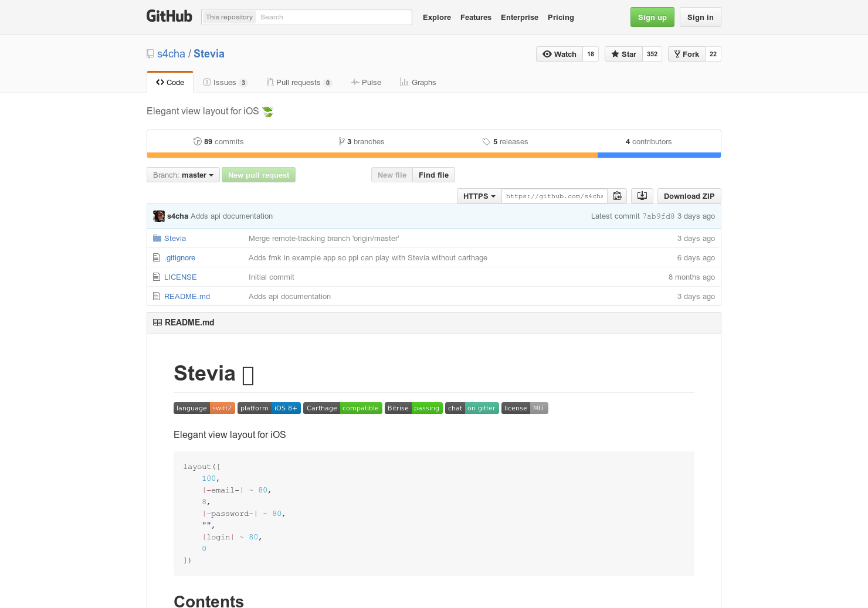
Task: Go to the Pulse tab
Action: [366, 82]
